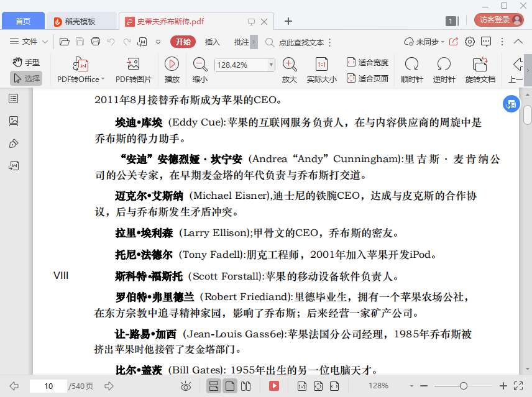This screenshot has height=397, width=532.
Task: Expand the PDF转Office dropdown arrow
Action: pyautogui.click(x=103, y=79)
